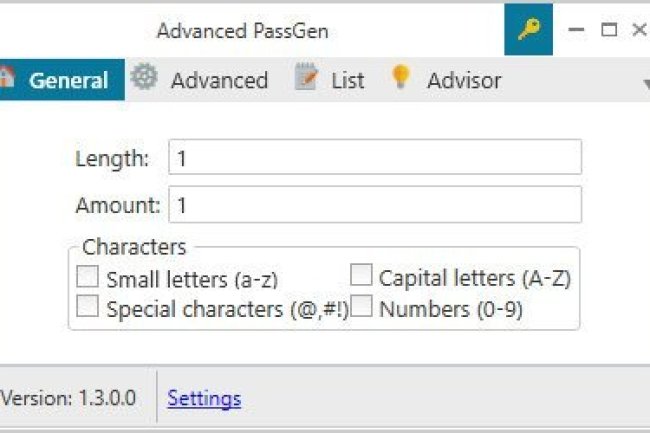This screenshot has height=433, width=650.
Task: Click the Amount input field
Action: tap(375, 206)
